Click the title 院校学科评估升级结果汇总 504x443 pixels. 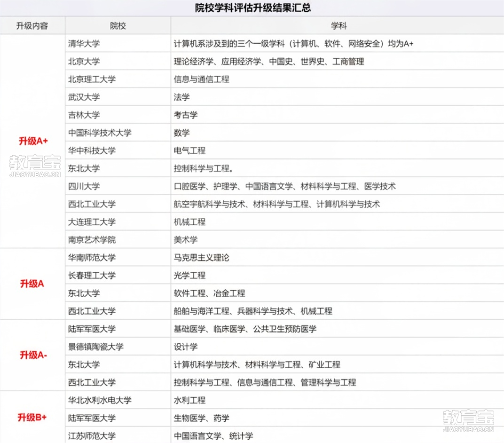point(252,8)
